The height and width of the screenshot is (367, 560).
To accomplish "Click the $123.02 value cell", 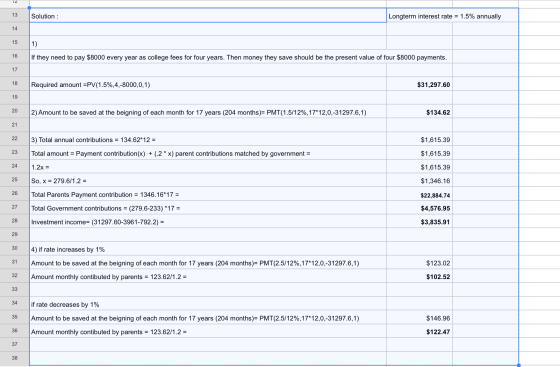I will click(x=419, y=263).
